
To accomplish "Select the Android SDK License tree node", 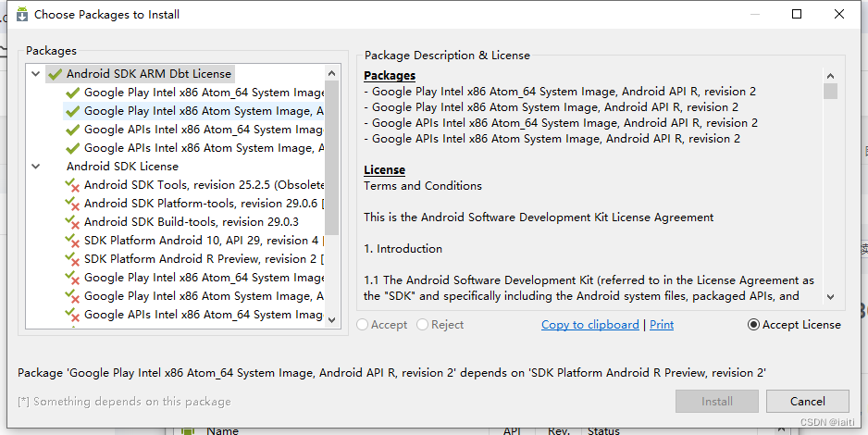I will (122, 167).
